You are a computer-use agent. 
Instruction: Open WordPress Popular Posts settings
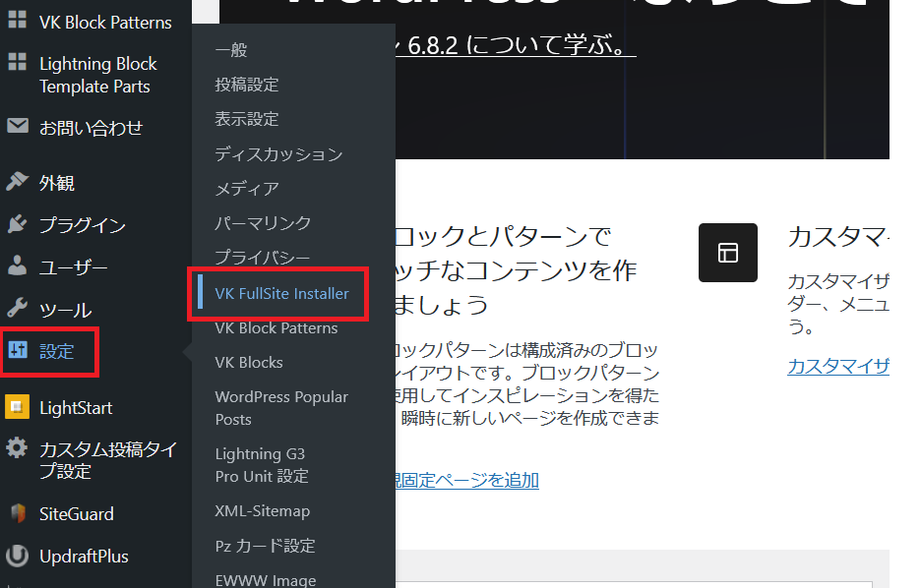[x=281, y=408]
